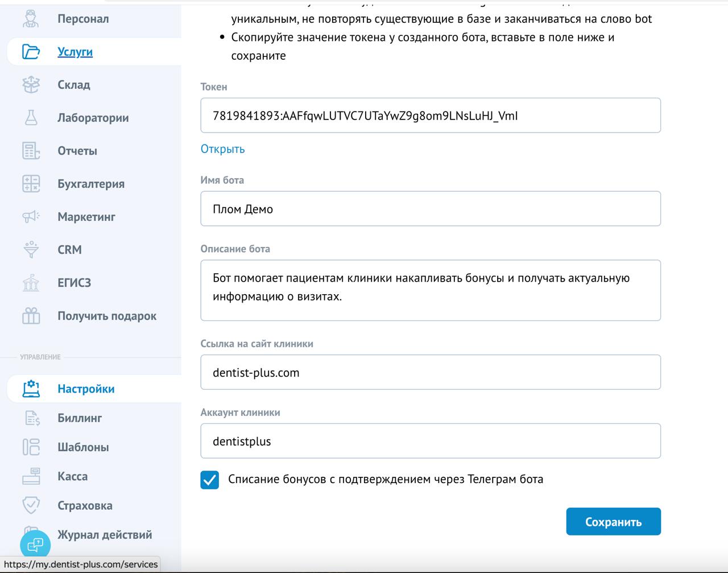Viewport: 728px width, 573px height.
Task: Click the Лаборатории flask icon
Action: [x=31, y=118]
